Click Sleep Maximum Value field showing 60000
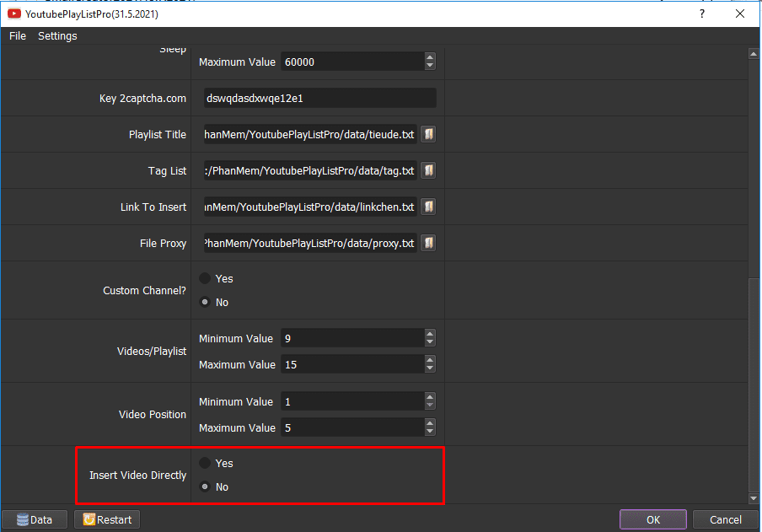This screenshot has height=532, width=762. coord(353,62)
